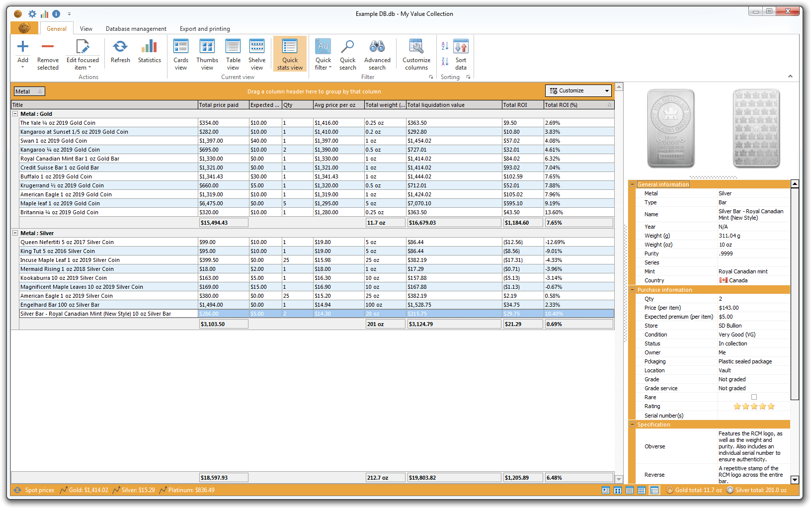Switch to Shelve view
Viewport: 812px width, 509px height.
click(257, 47)
